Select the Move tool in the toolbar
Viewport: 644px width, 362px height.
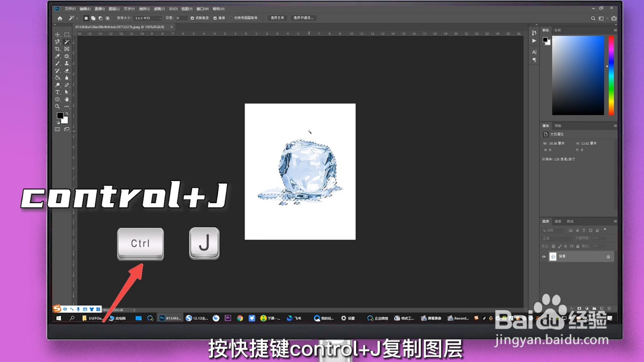[x=58, y=35]
